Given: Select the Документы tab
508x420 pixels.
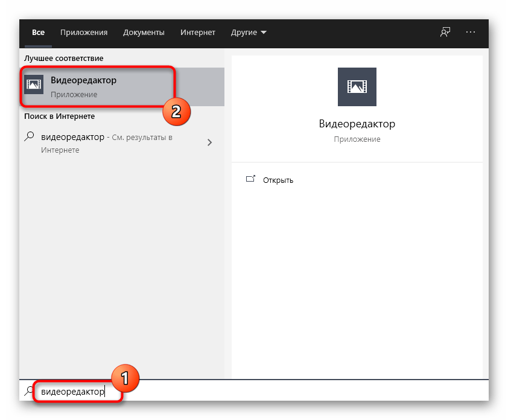Looking at the screenshot, I should pos(144,33).
